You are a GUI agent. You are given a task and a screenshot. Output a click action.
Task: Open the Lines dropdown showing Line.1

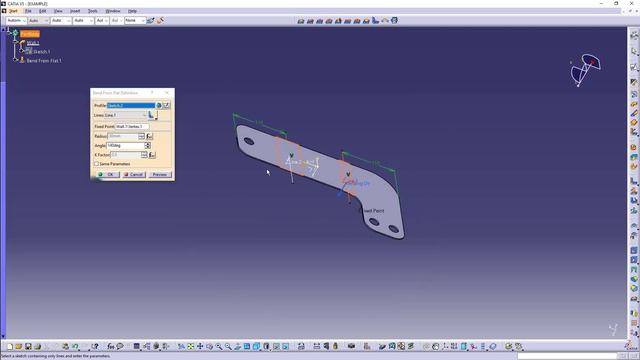pyautogui.click(x=125, y=115)
